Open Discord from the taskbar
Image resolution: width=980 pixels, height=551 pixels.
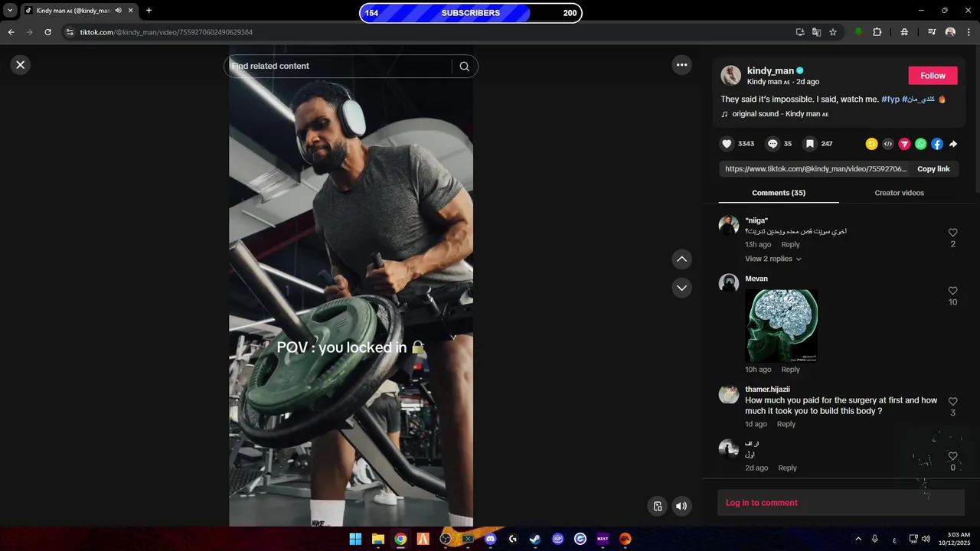490,539
